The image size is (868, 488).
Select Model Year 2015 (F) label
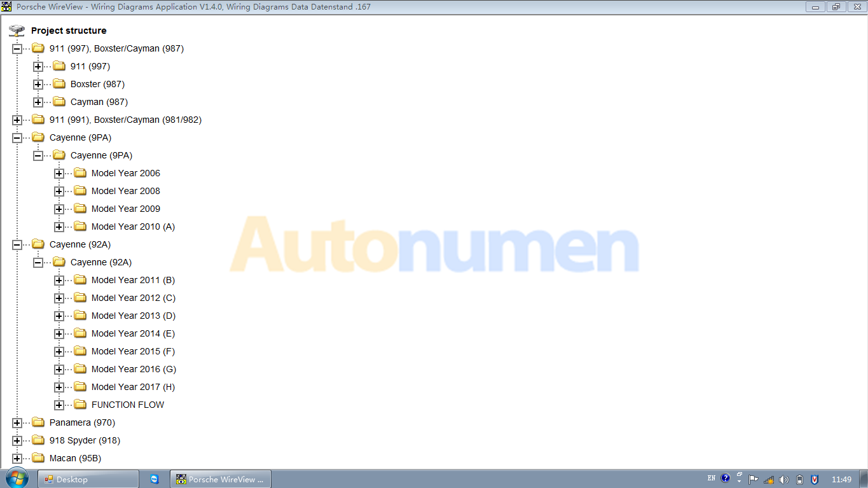pos(133,351)
